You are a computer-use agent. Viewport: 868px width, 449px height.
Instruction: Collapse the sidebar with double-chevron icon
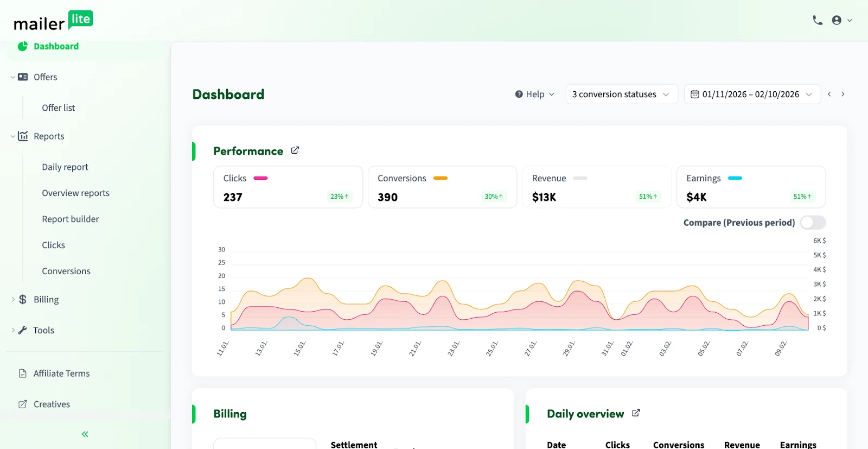pos(85,434)
